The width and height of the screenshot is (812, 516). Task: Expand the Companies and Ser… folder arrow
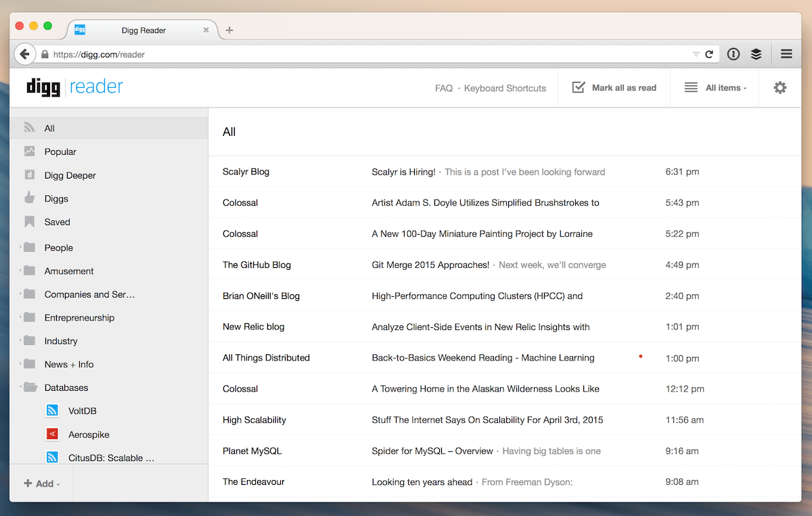(x=20, y=294)
